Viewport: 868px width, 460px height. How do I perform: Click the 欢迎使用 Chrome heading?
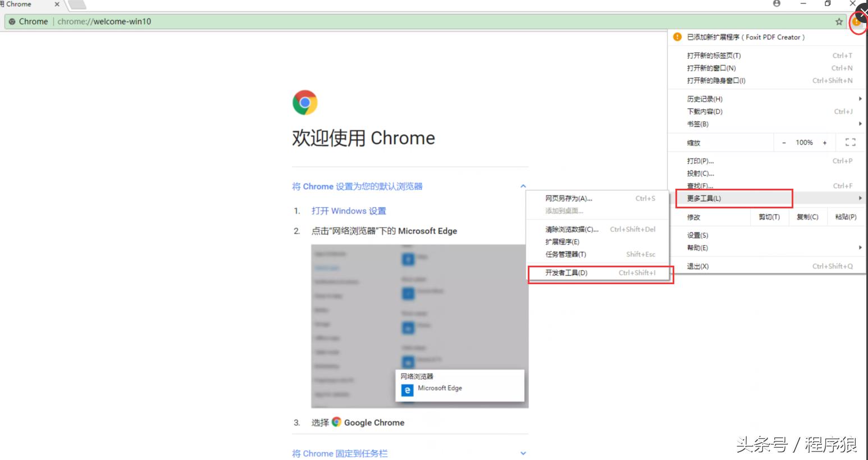(x=363, y=138)
